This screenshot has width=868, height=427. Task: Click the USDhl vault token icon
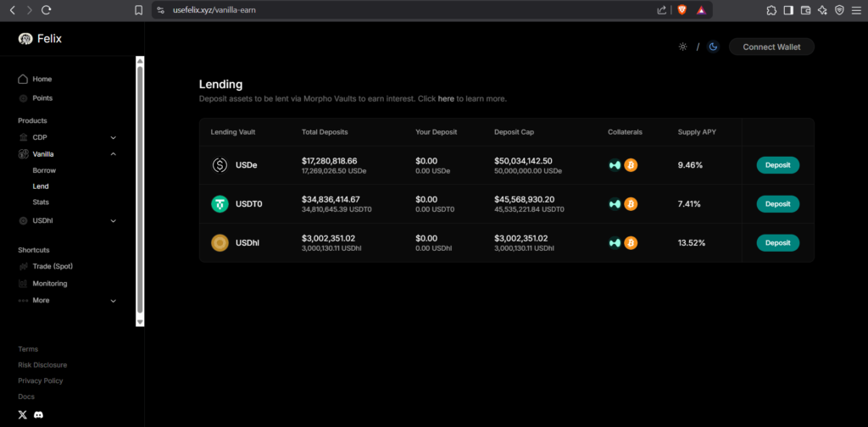[x=220, y=242]
